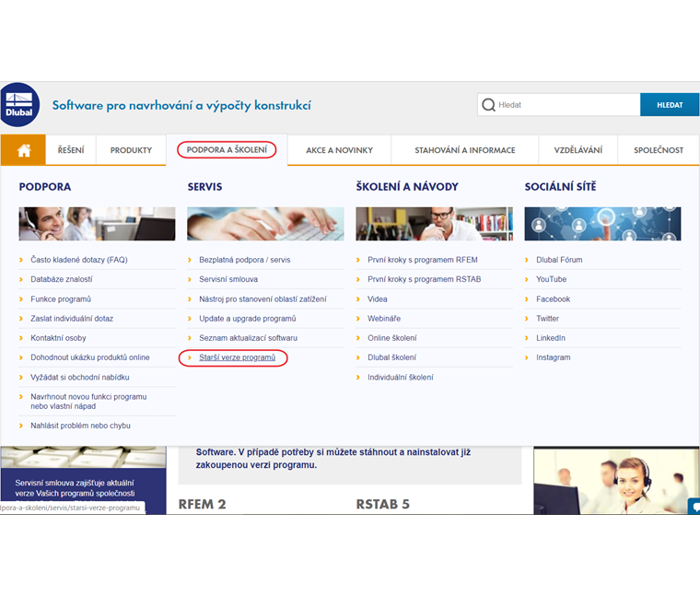Open the Facebook link
Viewport: 700px width, 596px height.
pyautogui.click(x=554, y=299)
